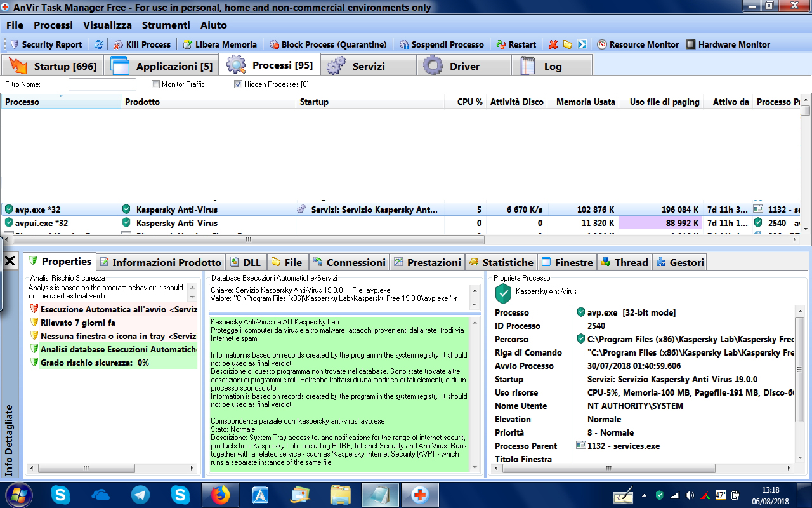Open the Visualizza menu
Viewport: 812px width, 508px height.
coord(107,25)
